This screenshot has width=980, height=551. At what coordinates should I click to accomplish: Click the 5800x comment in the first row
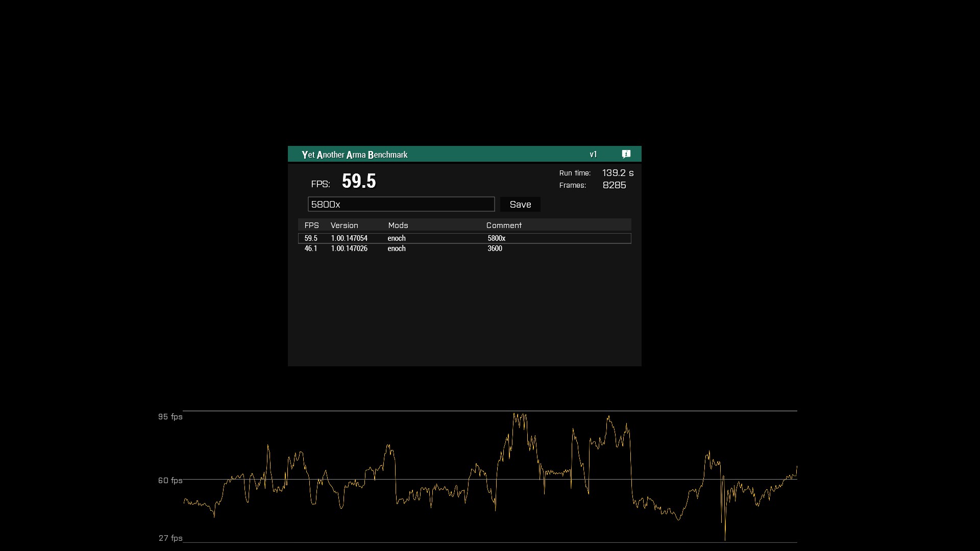click(x=496, y=238)
